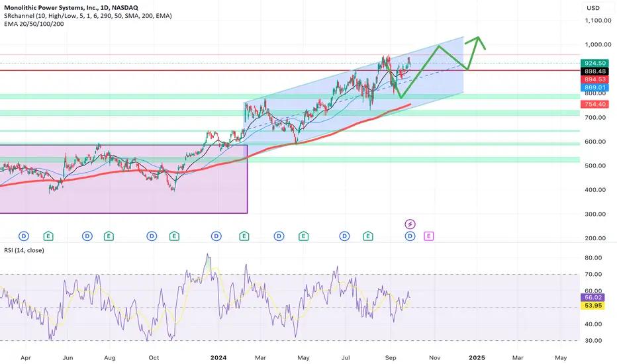The width and height of the screenshot is (617, 364).
Task: Open the pink upcoming earnings marker
Action: (x=428, y=236)
